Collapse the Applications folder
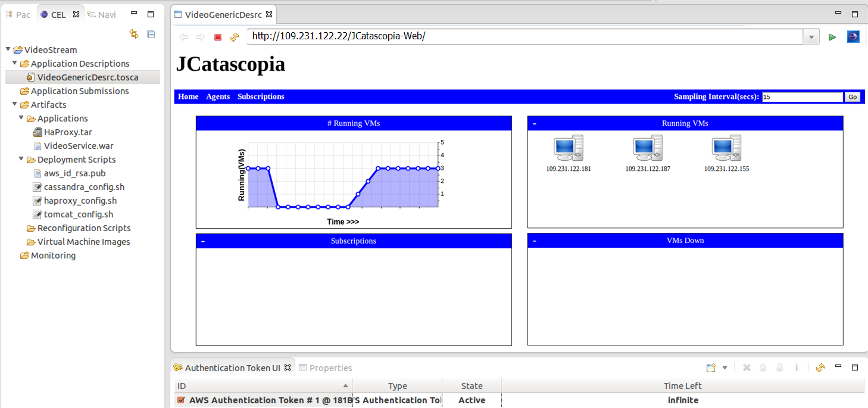Viewport: 868px width, 408px height. tap(21, 118)
